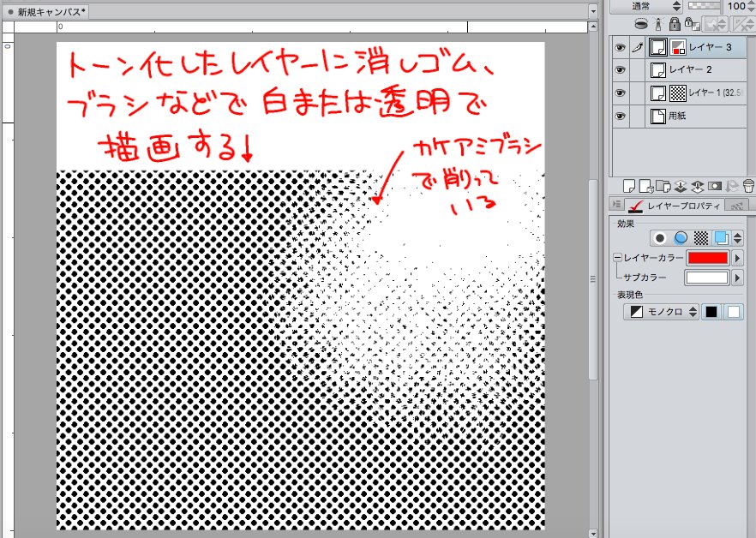The width and height of the screenshot is (756, 538).
Task: Hide Layer 1 with its eye icon
Action: 621,93
